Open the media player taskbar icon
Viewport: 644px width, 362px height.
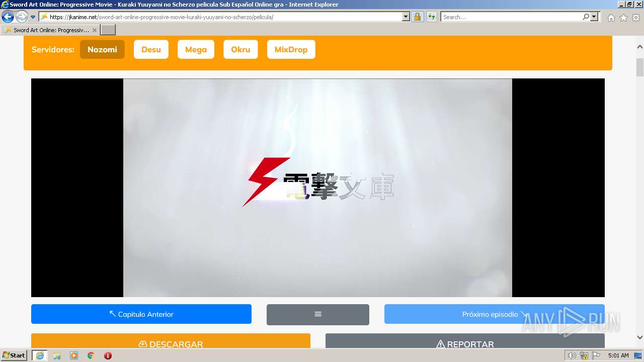click(x=74, y=355)
